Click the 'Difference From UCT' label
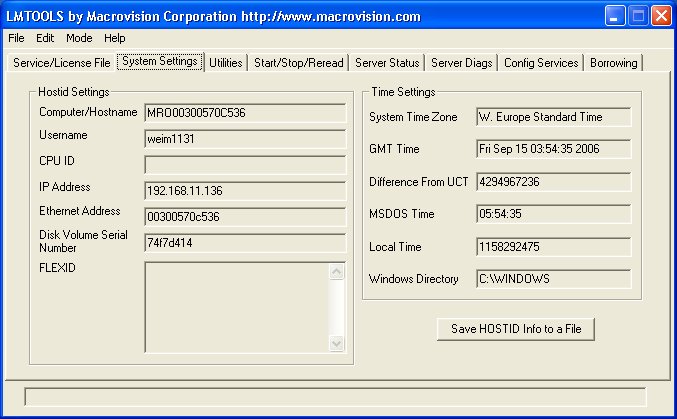Viewport: 677px width, 419px height. pyautogui.click(x=418, y=182)
